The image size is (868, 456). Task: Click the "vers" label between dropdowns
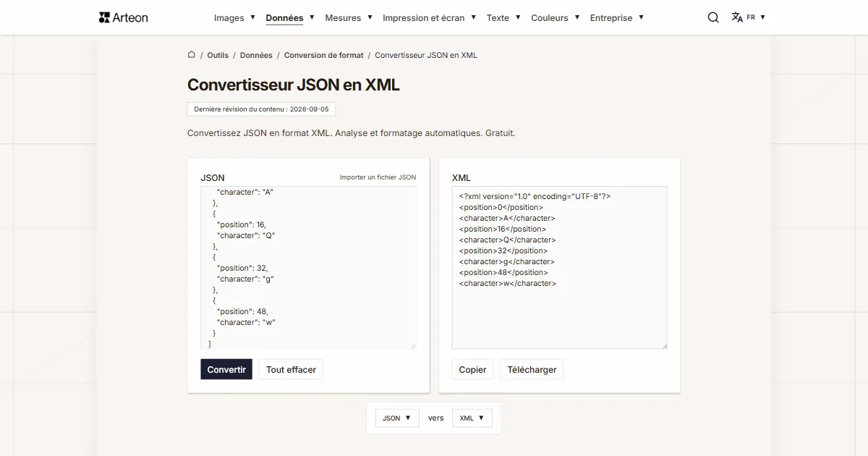pos(436,418)
